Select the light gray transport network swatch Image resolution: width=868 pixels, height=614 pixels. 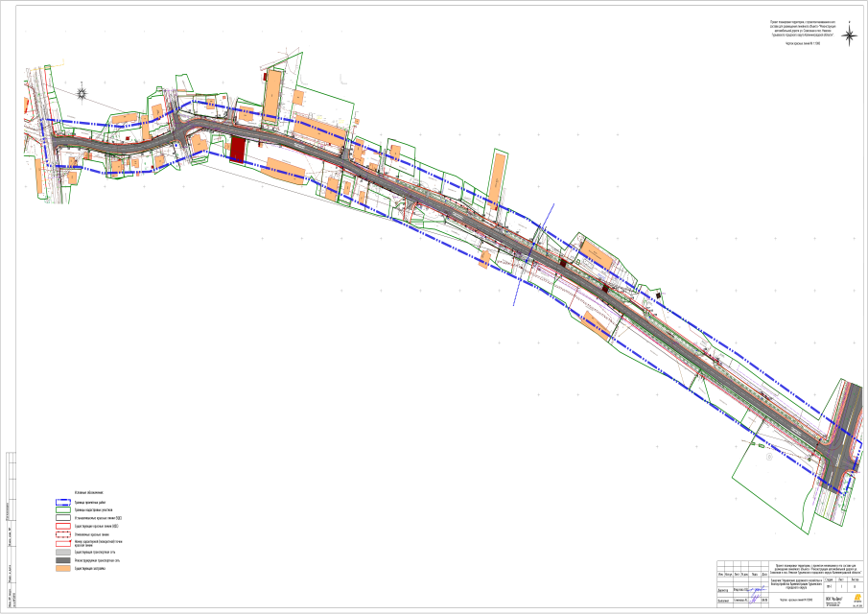(64, 554)
